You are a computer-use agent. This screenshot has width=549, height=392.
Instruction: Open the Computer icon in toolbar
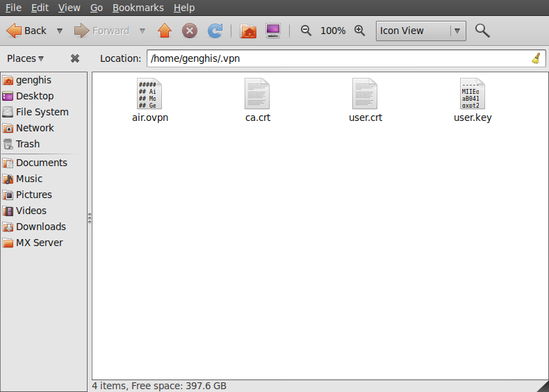[x=273, y=31]
